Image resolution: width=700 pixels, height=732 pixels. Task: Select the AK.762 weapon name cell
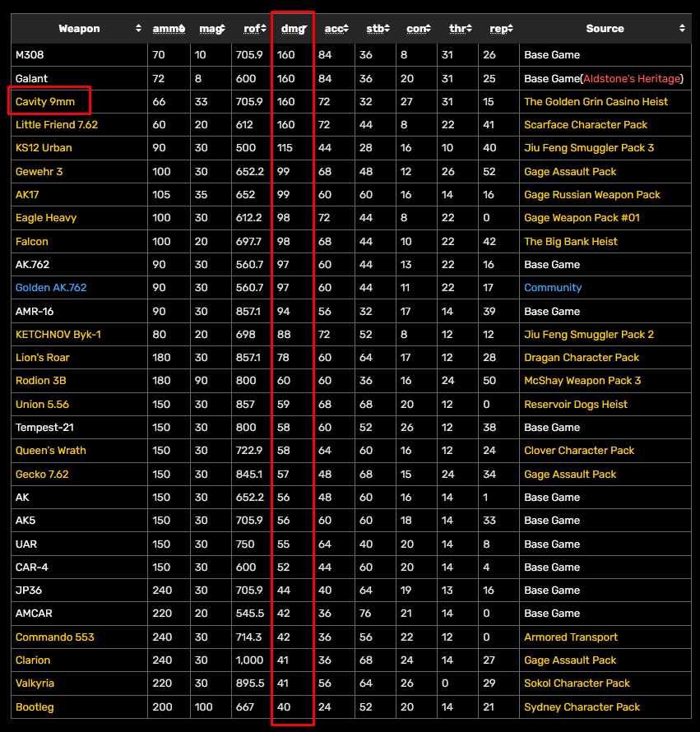(x=80, y=265)
